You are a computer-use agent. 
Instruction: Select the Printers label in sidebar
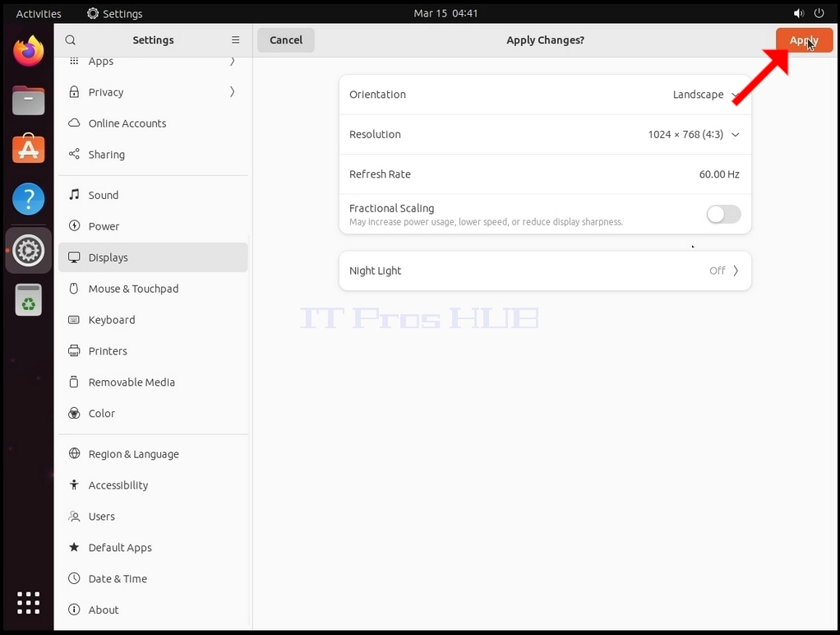click(108, 351)
